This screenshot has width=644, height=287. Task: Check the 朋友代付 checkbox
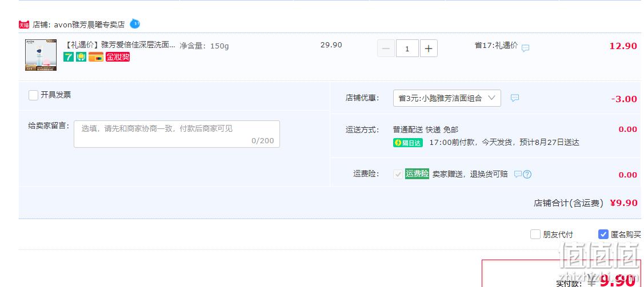(535, 235)
